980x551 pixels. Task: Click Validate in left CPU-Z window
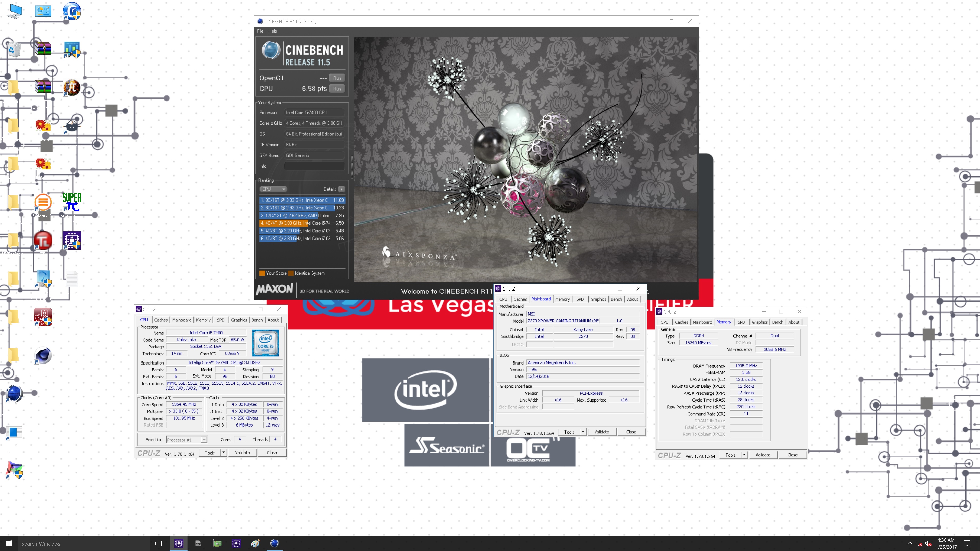[x=242, y=453]
